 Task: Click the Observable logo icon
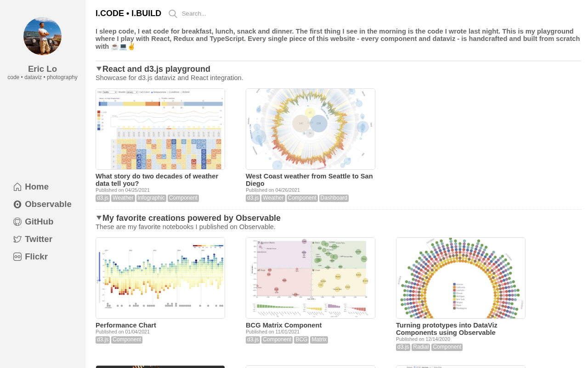17,204
